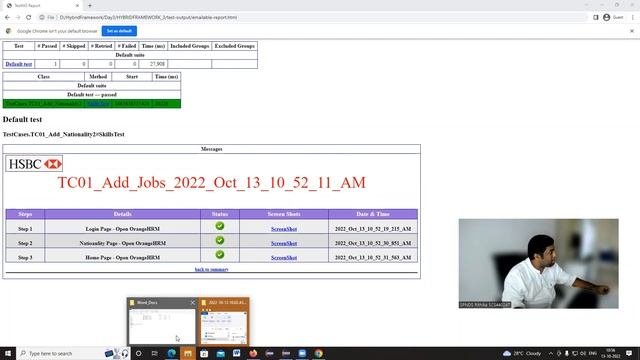
Task: Launch Microsoft Edge from the taskbar
Action: coord(171,353)
